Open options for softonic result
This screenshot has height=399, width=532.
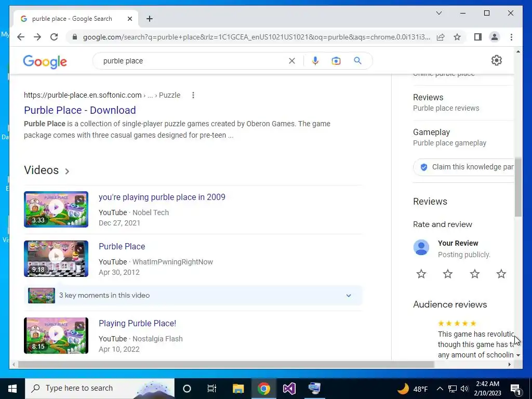click(193, 96)
